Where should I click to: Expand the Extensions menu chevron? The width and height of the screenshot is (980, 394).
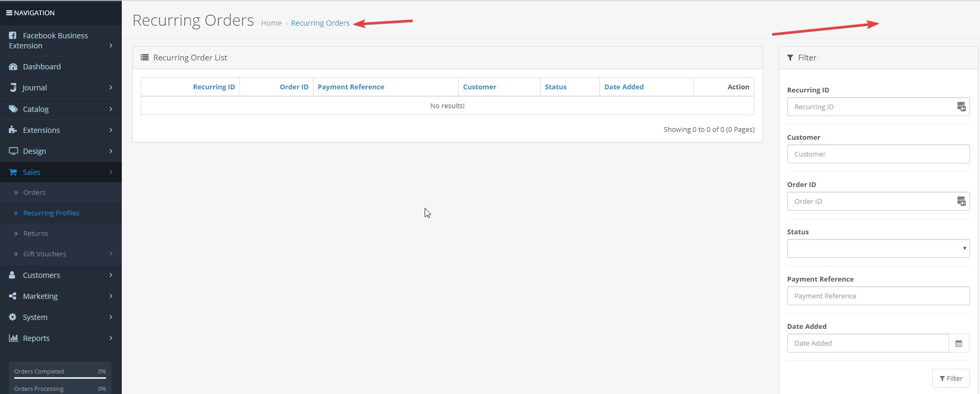pyautogui.click(x=111, y=130)
